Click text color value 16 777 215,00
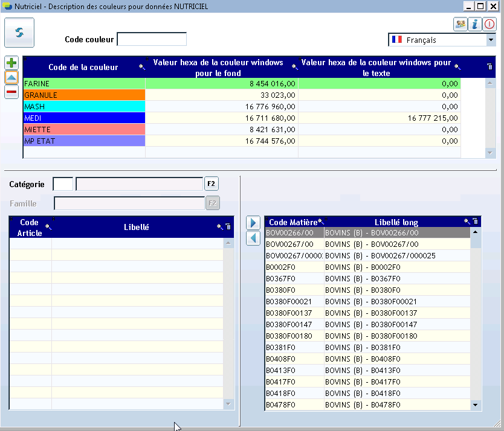The height and width of the screenshot is (431, 504). click(x=433, y=118)
